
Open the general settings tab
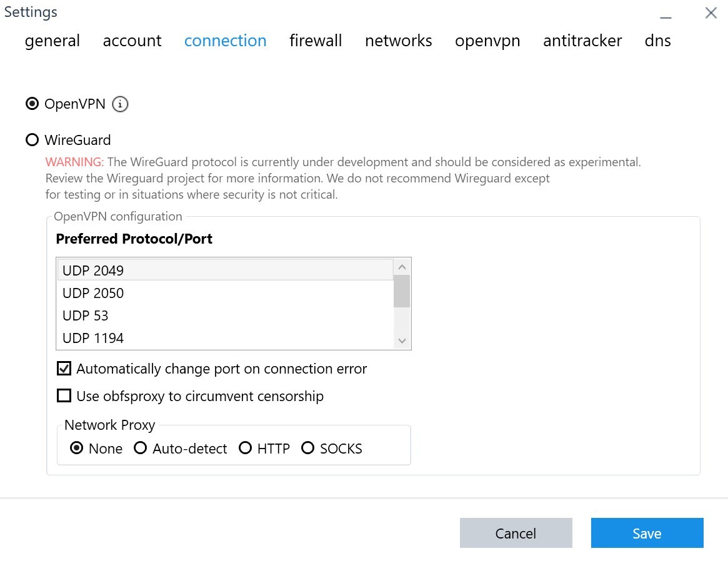click(52, 41)
